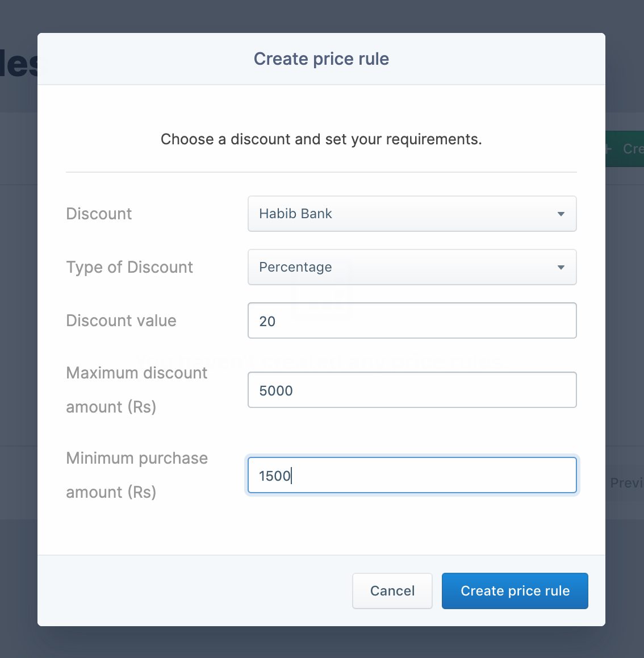Focus the Discount value field containing 20
Screen dimensions: 644x658
(x=412, y=320)
